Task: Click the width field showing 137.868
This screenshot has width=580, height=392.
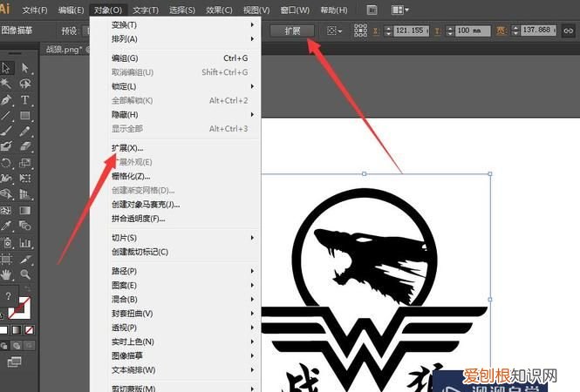Action: [538, 30]
